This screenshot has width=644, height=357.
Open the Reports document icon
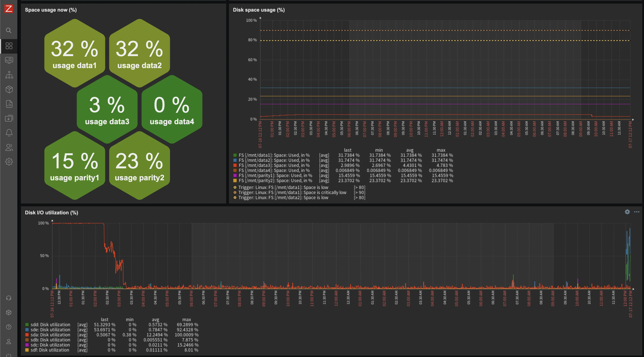click(x=9, y=104)
